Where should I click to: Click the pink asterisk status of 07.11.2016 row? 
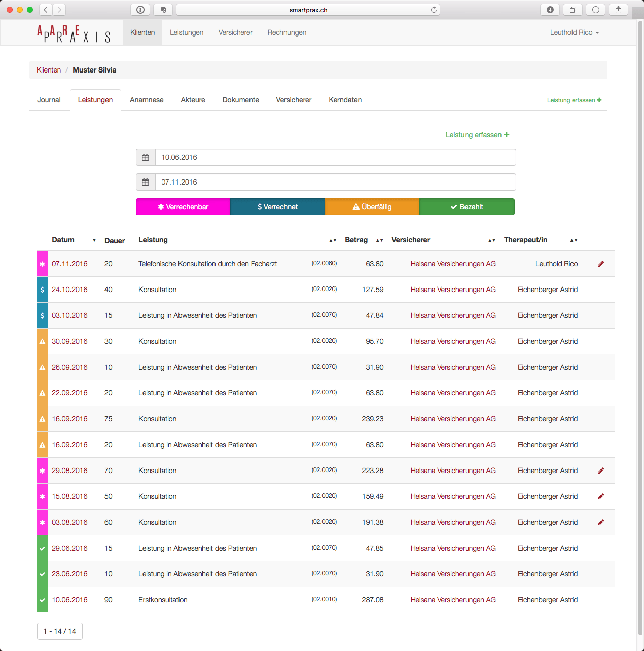click(42, 264)
